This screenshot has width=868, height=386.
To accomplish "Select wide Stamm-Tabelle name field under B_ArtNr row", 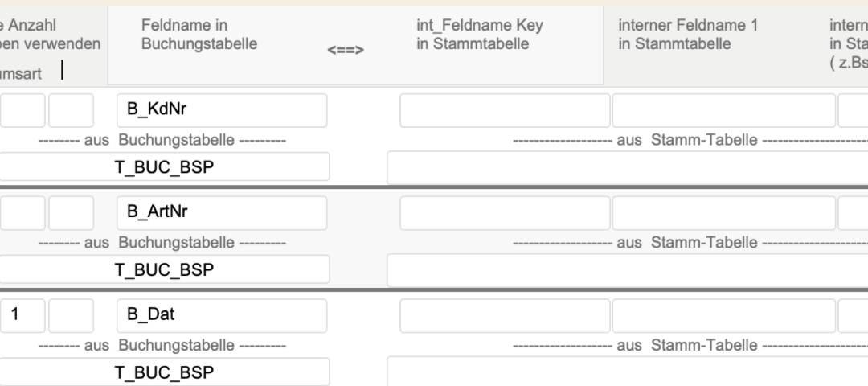I will 627,270.
